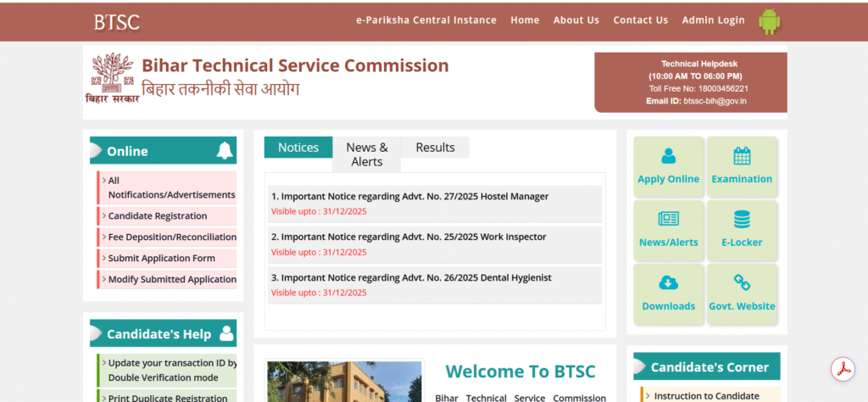Expand All Notifications/Advertisements item
Screen dimensions: 868x402
pyautogui.click(x=170, y=187)
